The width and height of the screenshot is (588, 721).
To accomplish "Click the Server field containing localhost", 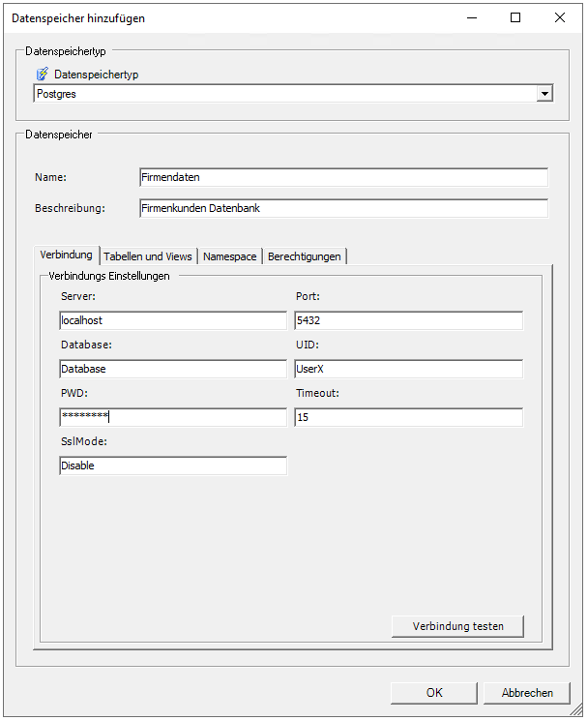I will pyautogui.click(x=173, y=320).
